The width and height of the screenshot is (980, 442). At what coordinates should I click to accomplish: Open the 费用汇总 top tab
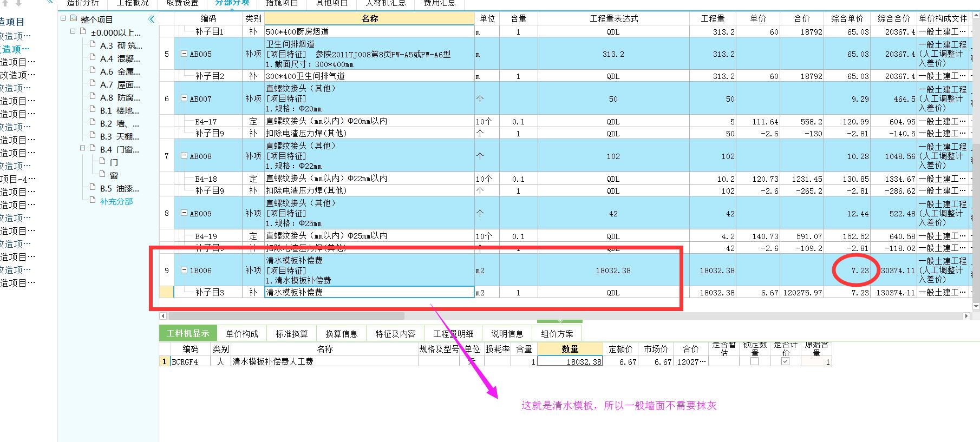point(440,3)
